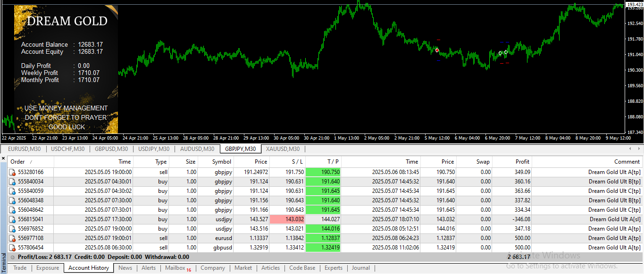Select order icon for order 556976852
The height and width of the screenshot is (274, 644).
click(12, 229)
